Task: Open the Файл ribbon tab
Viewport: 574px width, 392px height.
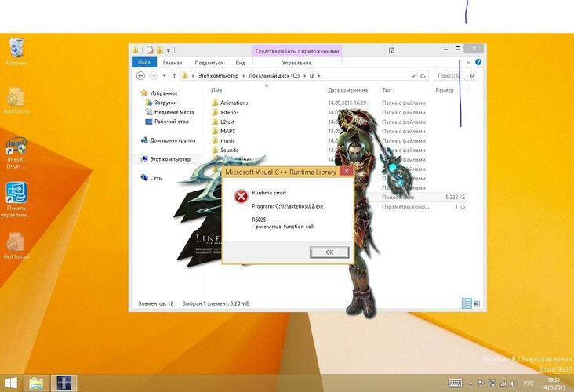Action: point(144,63)
